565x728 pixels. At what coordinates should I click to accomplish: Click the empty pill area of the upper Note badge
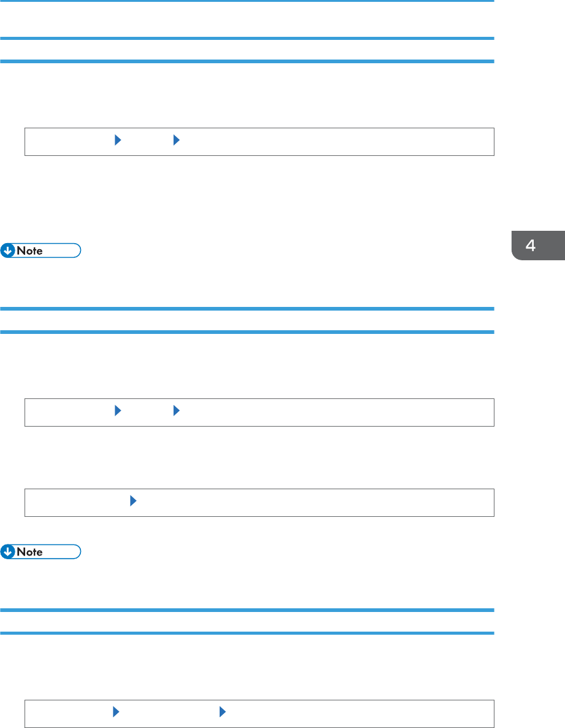pyautogui.click(x=62, y=250)
